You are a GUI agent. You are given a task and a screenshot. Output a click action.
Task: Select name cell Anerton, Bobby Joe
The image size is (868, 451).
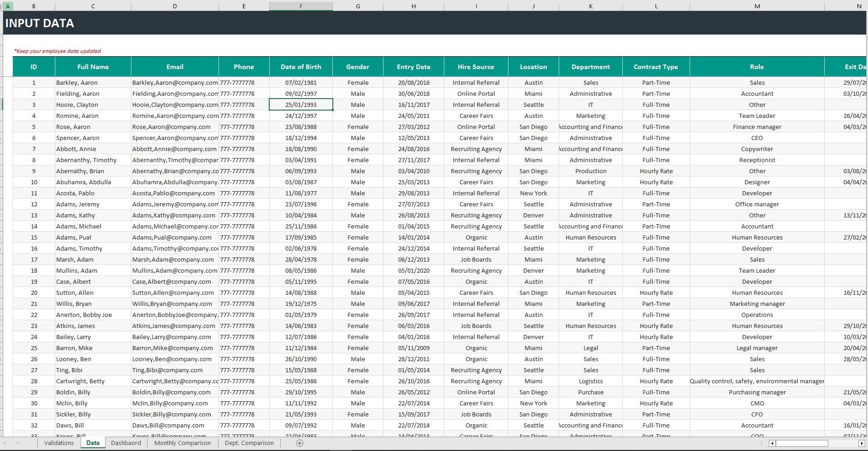[x=93, y=315]
